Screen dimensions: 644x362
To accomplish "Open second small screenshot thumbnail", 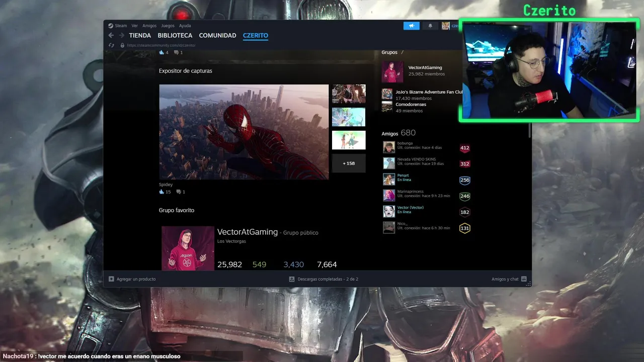I will coord(349,117).
